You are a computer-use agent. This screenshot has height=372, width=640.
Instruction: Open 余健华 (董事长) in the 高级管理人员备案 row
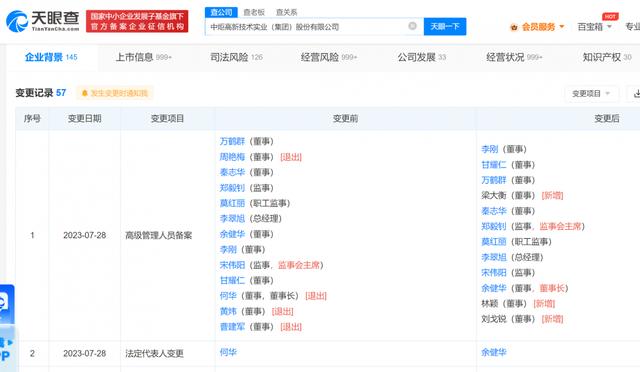coord(494,288)
